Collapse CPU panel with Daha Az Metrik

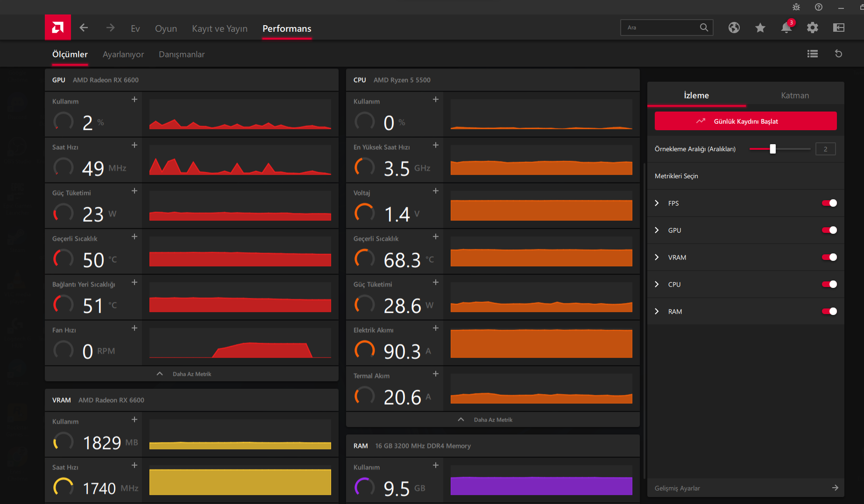[493, 420]
